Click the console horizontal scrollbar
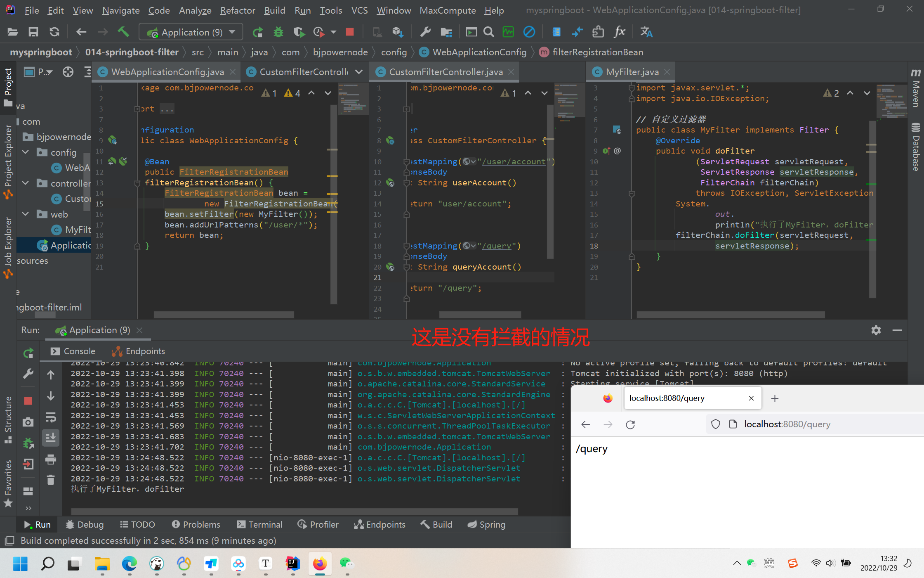This screenshot has height=578, width=924. tap(295, 512)
